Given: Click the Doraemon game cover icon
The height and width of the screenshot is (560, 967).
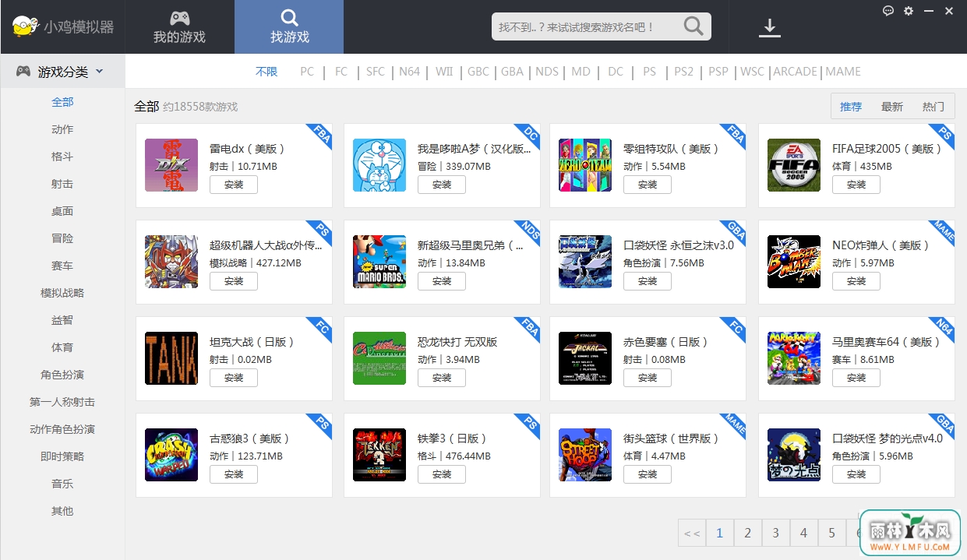Looking at the screenshot, I should pyautogui.click(x=379, y=165).
